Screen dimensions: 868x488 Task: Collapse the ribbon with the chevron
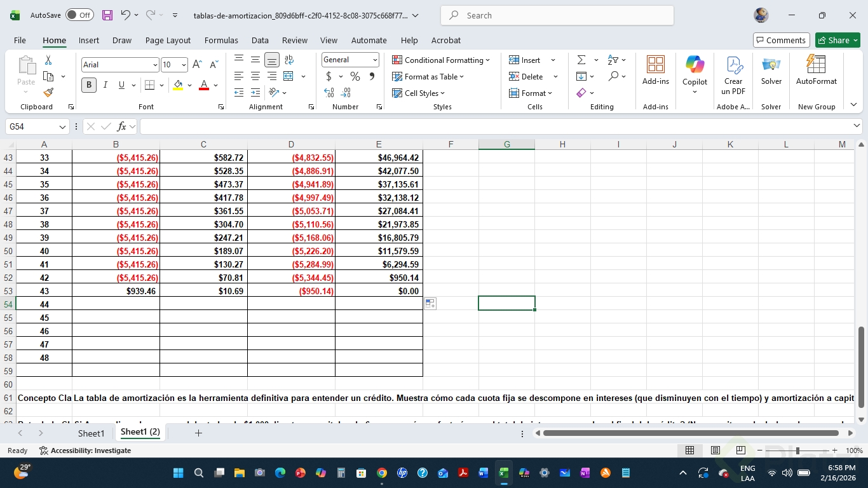[x=853, y=105]
